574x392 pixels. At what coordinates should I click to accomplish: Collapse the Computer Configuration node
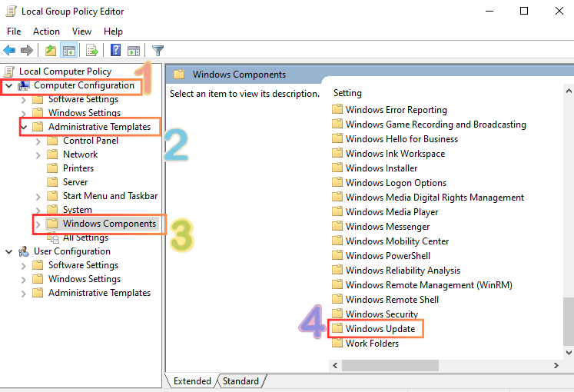pos(8,85)
